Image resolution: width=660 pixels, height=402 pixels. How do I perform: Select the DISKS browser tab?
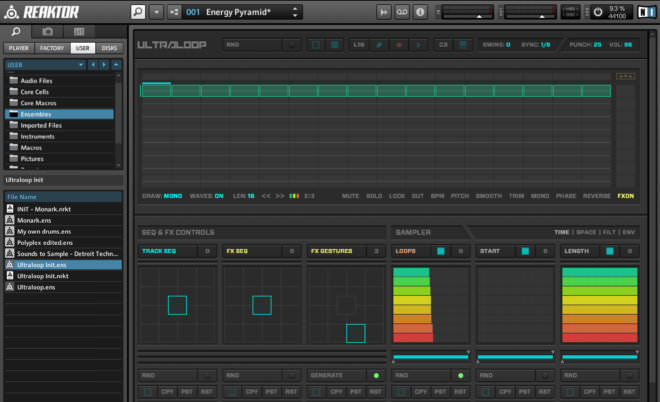click(x=109, y=48)
